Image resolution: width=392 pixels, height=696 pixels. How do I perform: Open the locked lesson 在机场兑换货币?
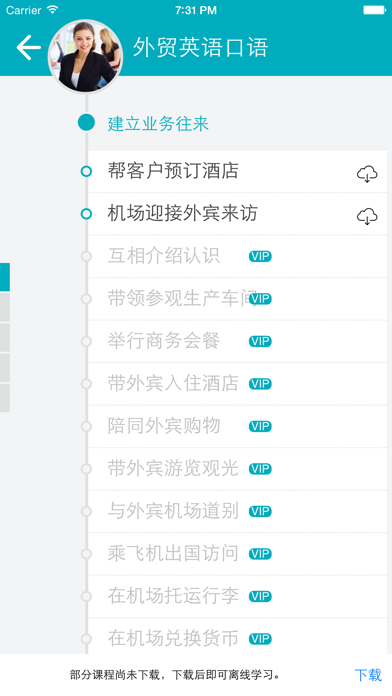tap(238, 636)
